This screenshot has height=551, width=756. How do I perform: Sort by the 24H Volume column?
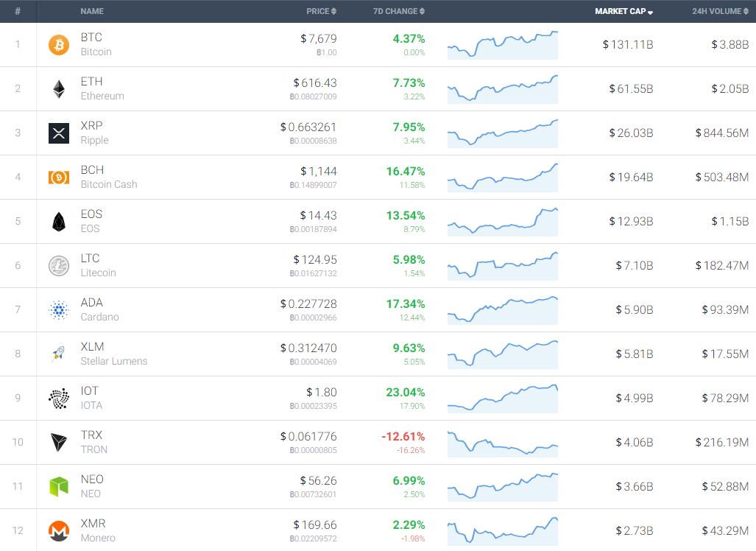click(721, 11)
